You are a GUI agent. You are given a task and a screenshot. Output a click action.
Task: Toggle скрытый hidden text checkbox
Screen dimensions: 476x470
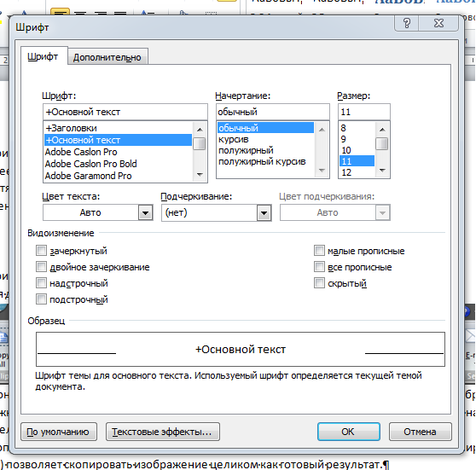(x=319, y=283)
